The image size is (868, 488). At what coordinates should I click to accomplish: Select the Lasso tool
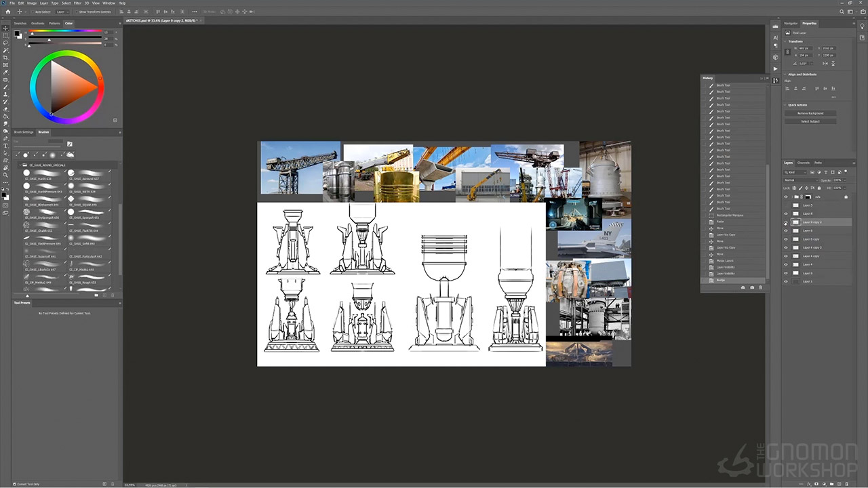[5, 43]
